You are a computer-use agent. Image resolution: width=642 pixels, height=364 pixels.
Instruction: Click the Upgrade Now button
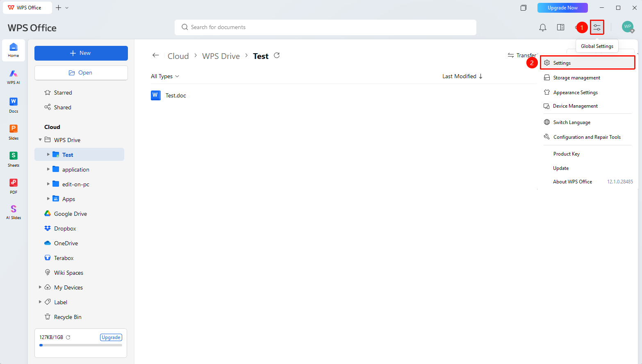click(562, 8)
